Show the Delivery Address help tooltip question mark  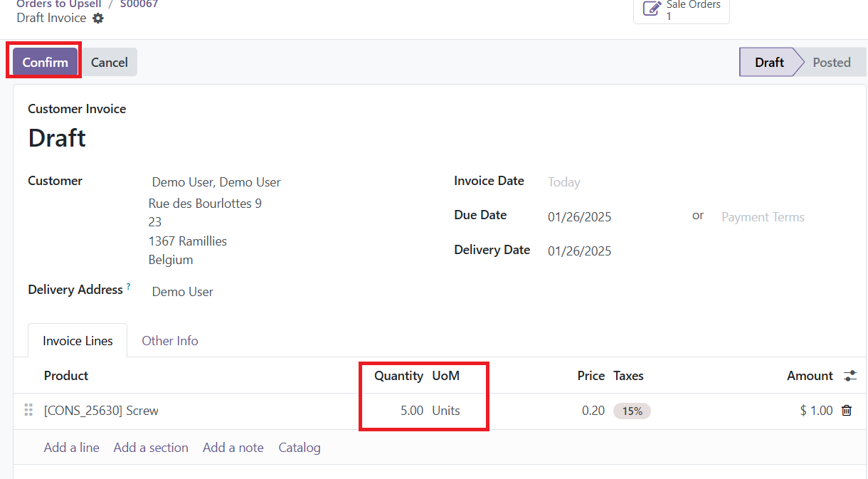(129, 287)
